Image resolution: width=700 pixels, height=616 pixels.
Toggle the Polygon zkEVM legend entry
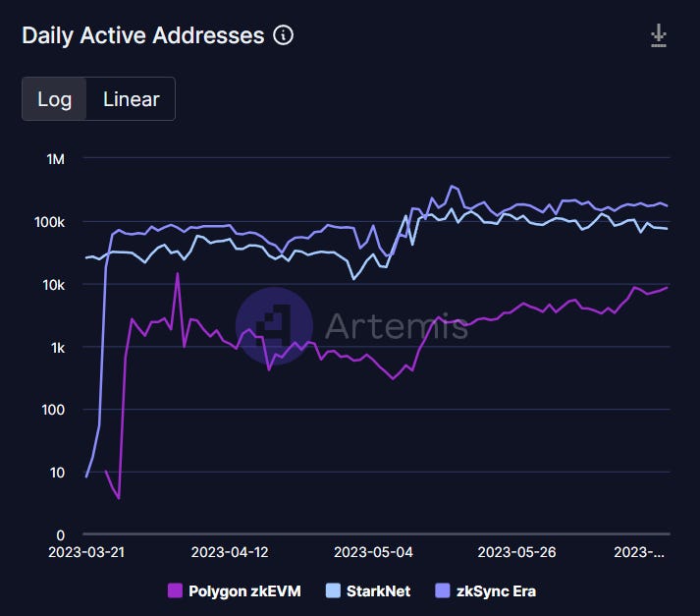pos(235,591)
